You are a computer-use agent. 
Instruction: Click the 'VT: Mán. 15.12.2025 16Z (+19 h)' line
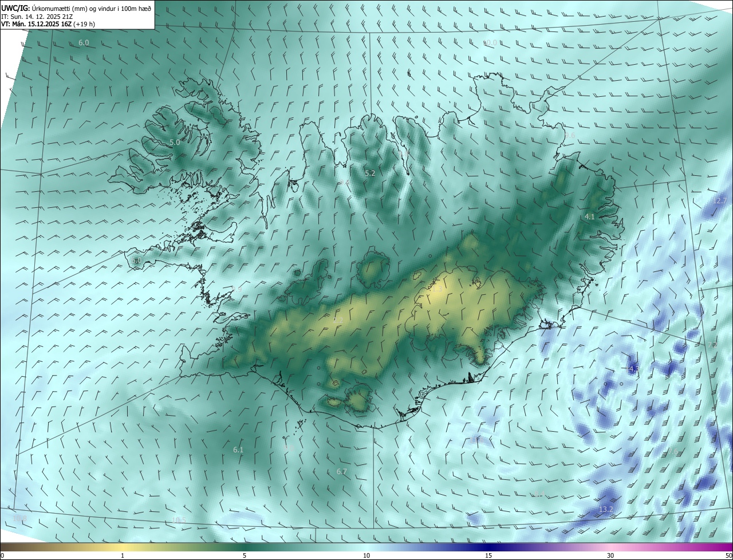(x=48, y=24)
